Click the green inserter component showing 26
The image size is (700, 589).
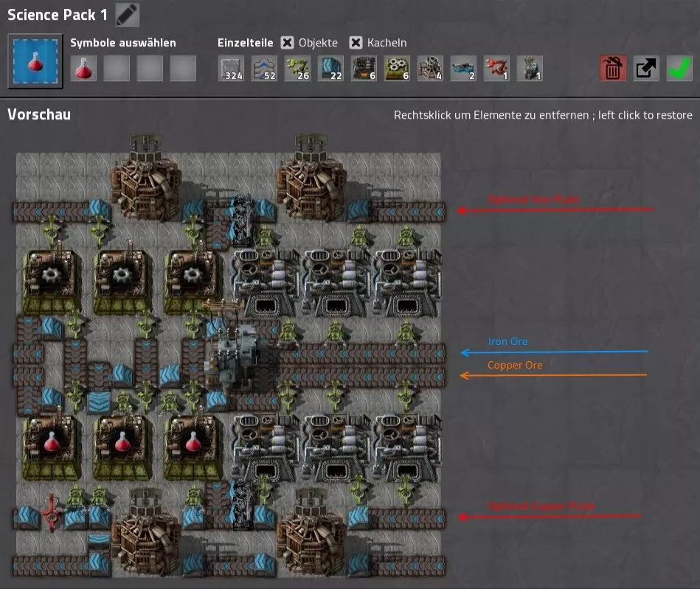[x=297, y=69]
